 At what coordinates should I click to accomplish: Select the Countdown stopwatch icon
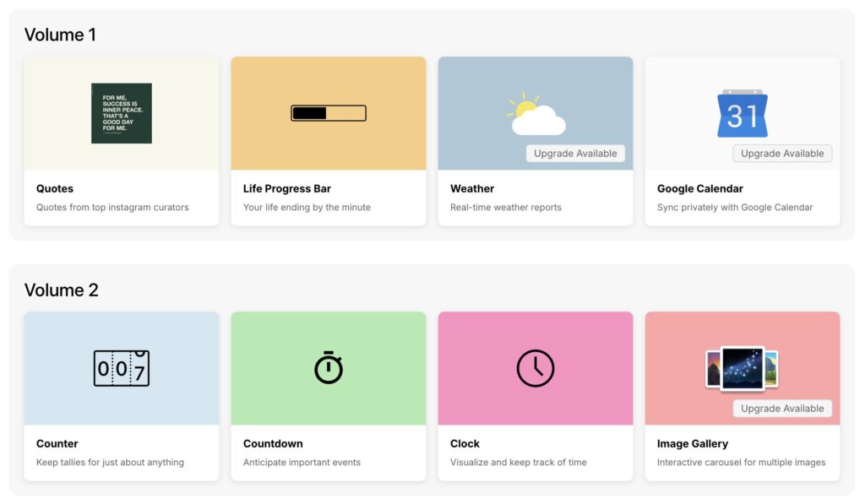[x=328, y=368]
